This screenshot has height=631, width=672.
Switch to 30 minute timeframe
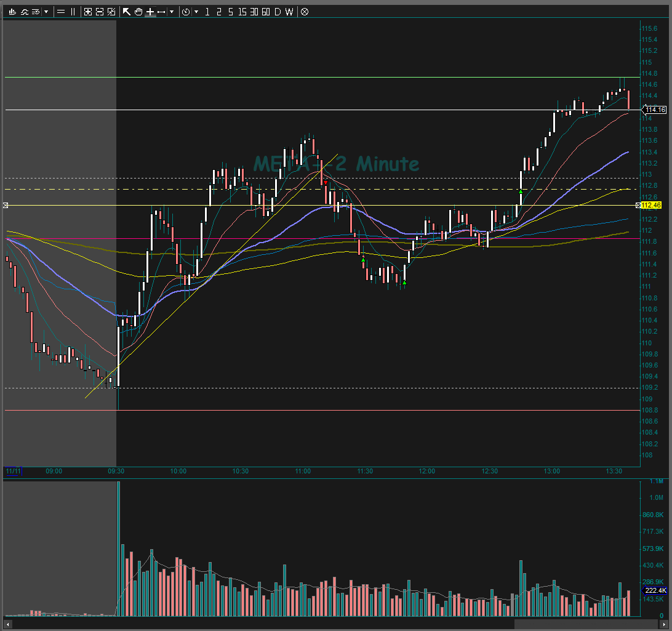[254, 12]
